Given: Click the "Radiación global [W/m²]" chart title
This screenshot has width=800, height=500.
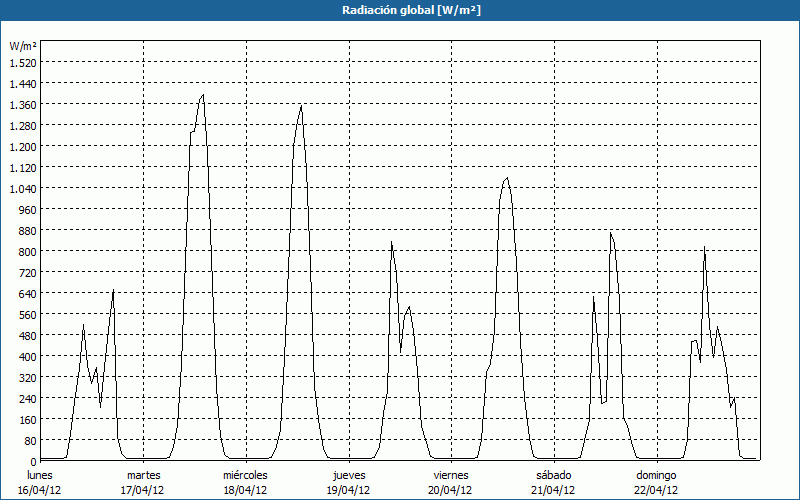Looking at the screenshot, I should pyautogui.click(x=400, y=10).
